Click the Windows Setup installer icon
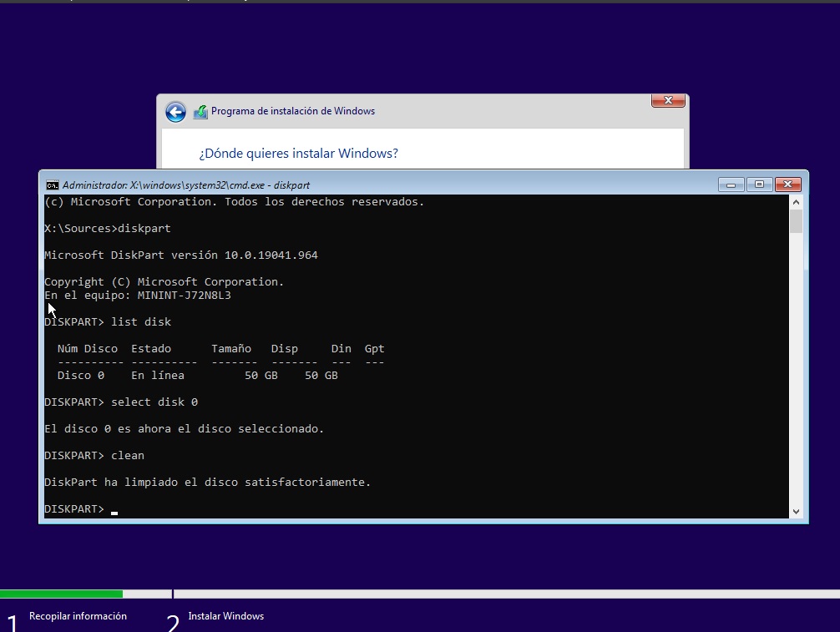 (200, 112)
